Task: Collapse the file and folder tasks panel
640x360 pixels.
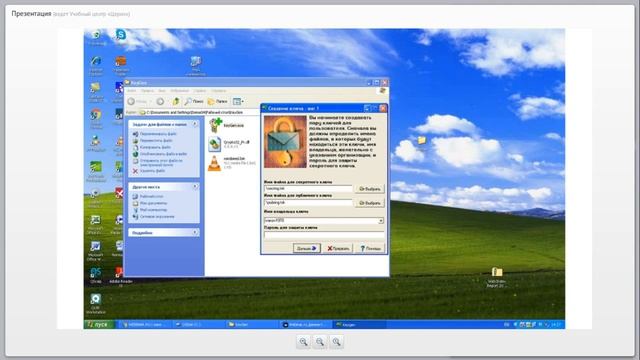Action: (195, 124)
